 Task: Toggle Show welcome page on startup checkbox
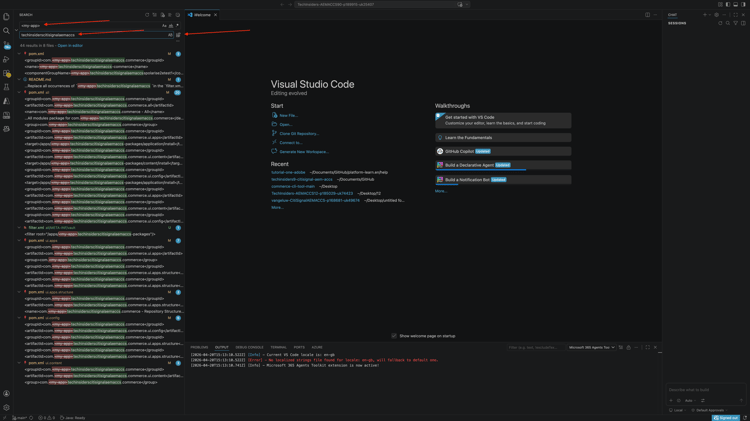point(394,336)
